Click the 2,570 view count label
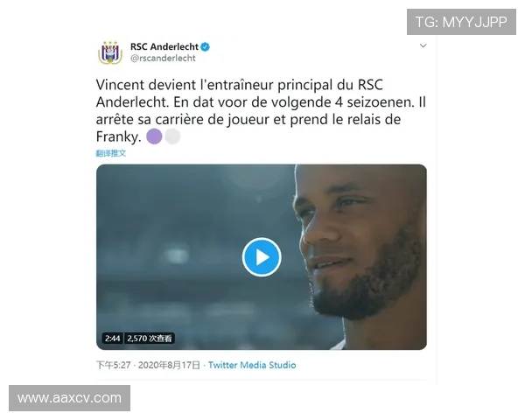525x420 pixels. 150,338
